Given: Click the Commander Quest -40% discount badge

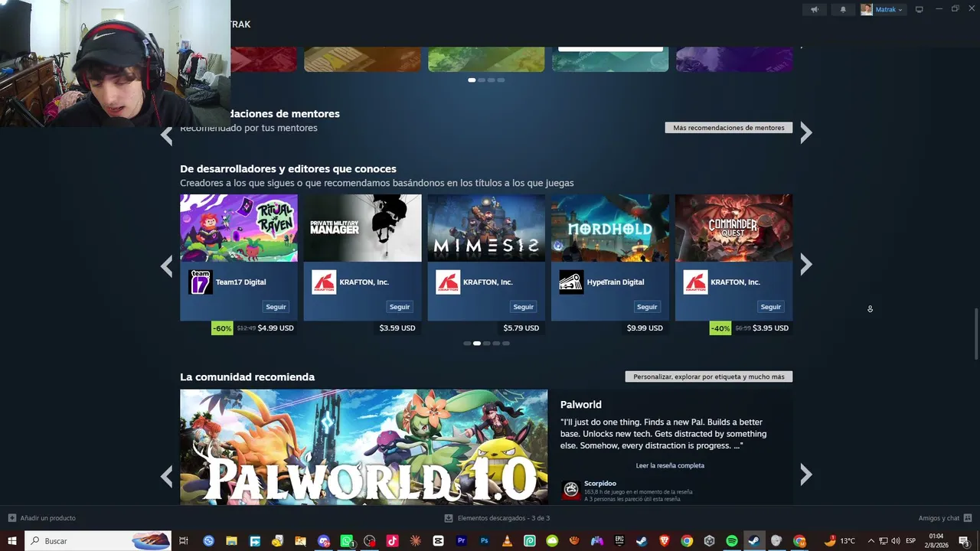Looking at the screenshot, I should click(x=720, y=328).
